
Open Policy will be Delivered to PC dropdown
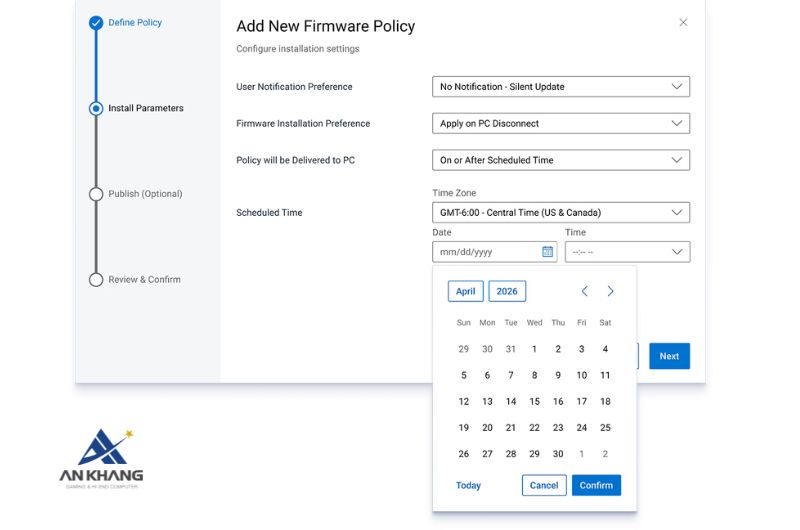point(561,160)
